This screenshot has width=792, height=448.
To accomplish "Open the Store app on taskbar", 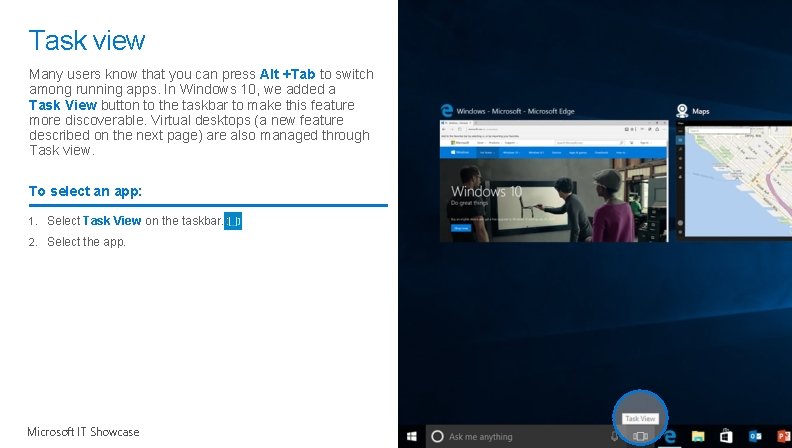I will (x=726, y=436).
